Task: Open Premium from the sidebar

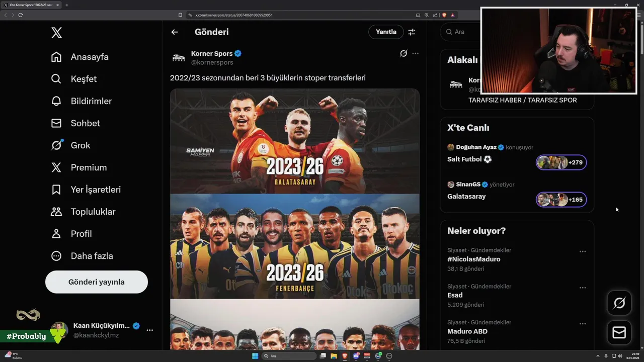Action: click(x=79, y=167)
